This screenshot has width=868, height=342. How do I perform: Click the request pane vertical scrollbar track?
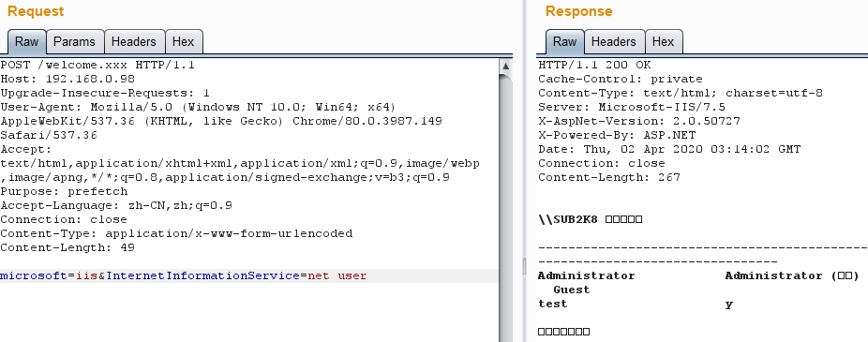tap(505, 207)
